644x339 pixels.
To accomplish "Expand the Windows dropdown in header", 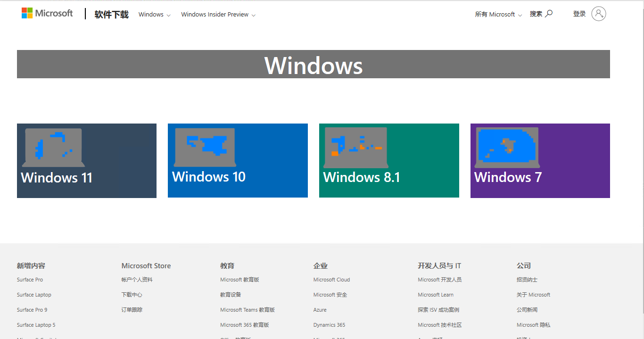I will click(155, 15).
